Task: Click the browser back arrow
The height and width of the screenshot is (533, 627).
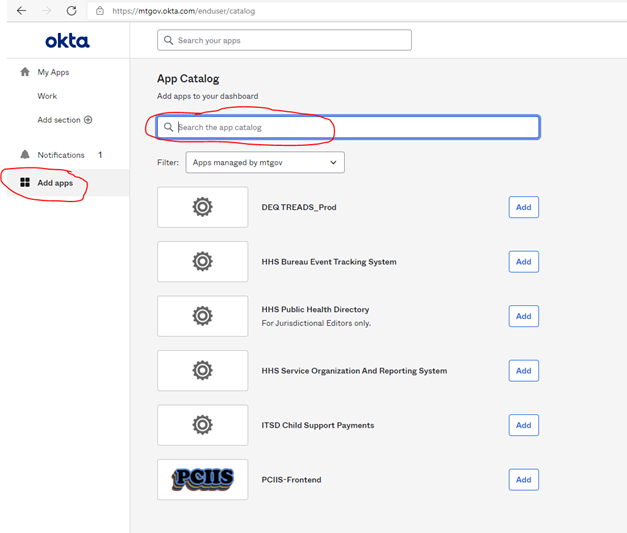Action: coord(21,11)
